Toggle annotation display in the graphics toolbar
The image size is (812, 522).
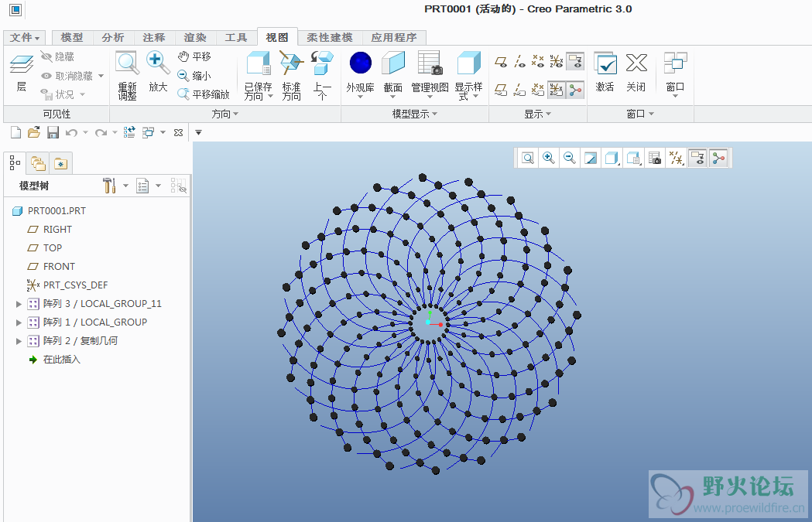tap(698, 159)
